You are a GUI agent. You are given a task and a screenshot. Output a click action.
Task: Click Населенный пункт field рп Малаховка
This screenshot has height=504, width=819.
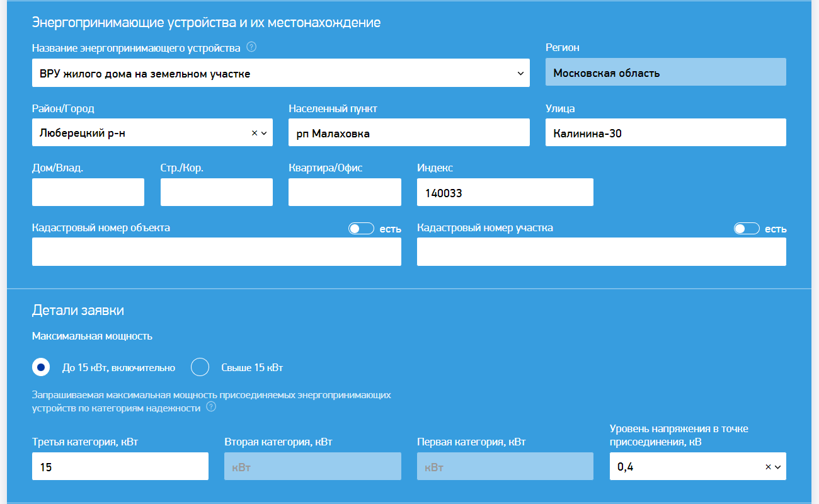409,133
